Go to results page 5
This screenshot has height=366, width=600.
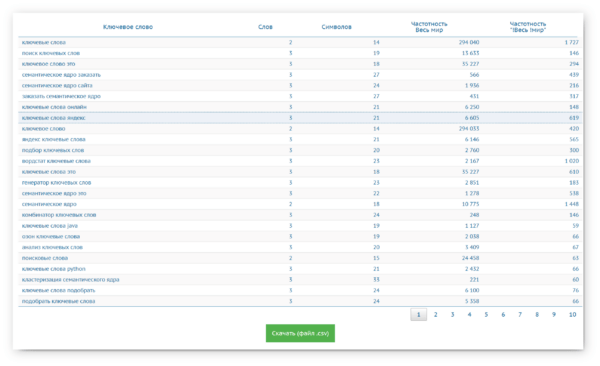486,315
